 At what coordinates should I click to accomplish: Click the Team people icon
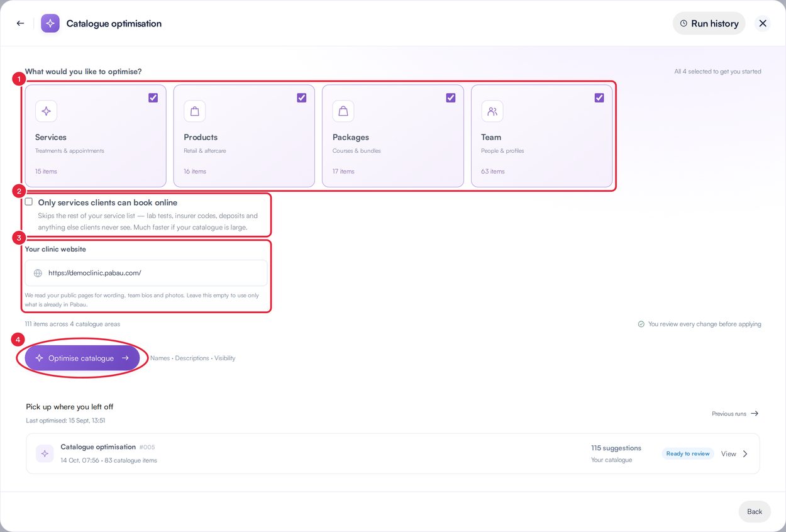[492, 111]
